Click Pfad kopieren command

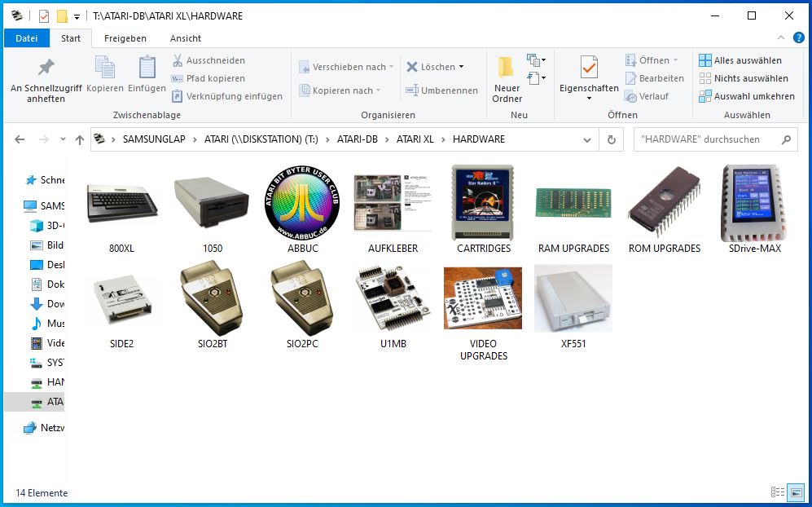pos(208,78)
